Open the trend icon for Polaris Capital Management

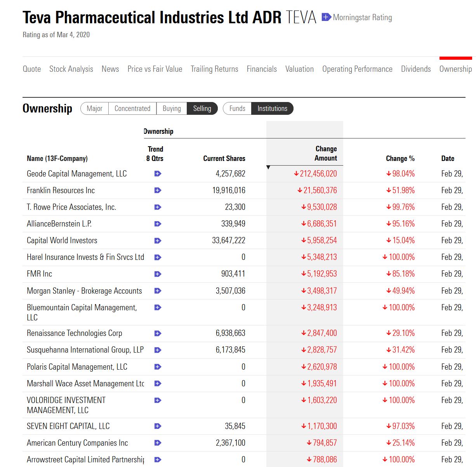[x=157, y=367]
